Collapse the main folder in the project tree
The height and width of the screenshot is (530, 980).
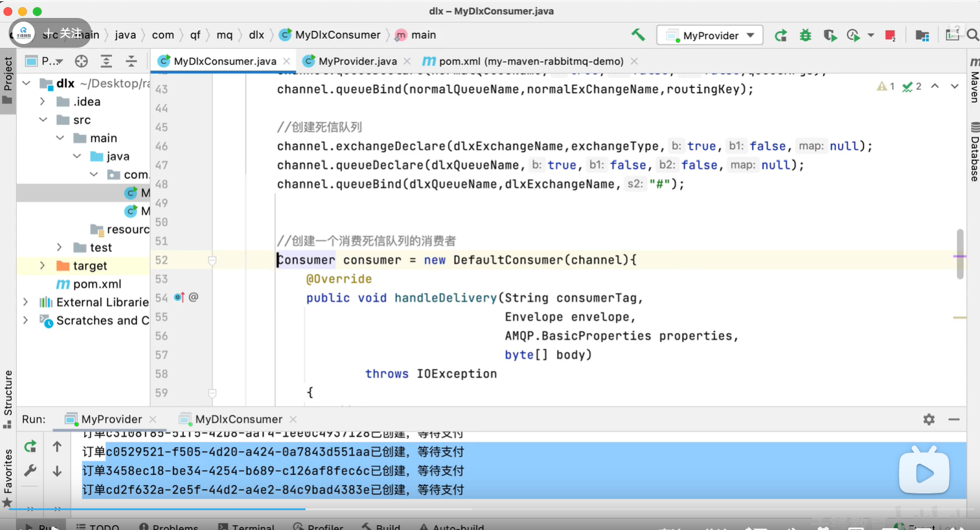click(59, 137)
